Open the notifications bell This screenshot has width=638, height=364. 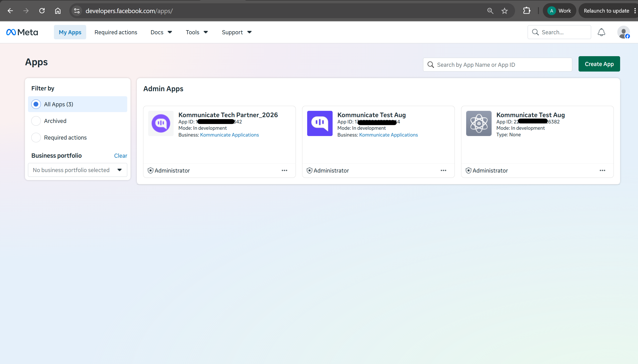(x=601, y=32)
